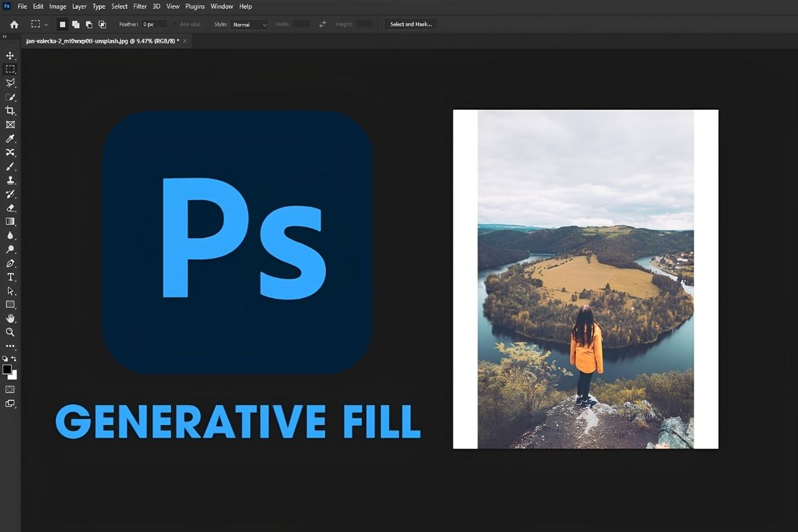Select the Quick Selection tool
Viewport: 798px width, 532px height.
pyautogui.click(x=10, y=97)
